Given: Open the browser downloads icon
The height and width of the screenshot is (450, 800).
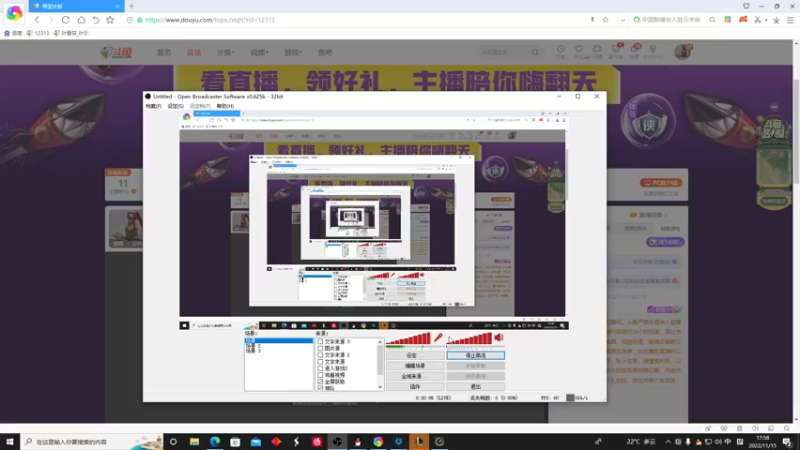Looking at the screenshot, I should pyautogui.click(x=776, y=20).
